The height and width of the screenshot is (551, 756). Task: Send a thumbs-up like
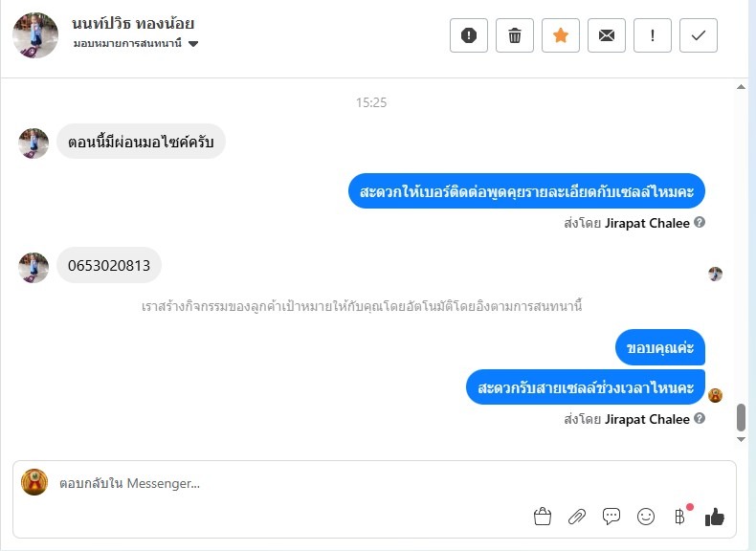[x=715, y=517]
